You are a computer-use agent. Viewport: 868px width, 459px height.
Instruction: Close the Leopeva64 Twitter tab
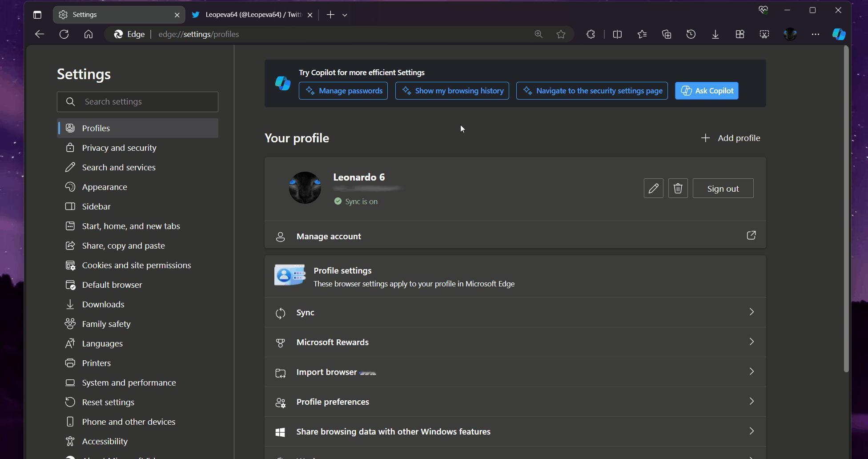pyautogui.click(x=310, y=15)
